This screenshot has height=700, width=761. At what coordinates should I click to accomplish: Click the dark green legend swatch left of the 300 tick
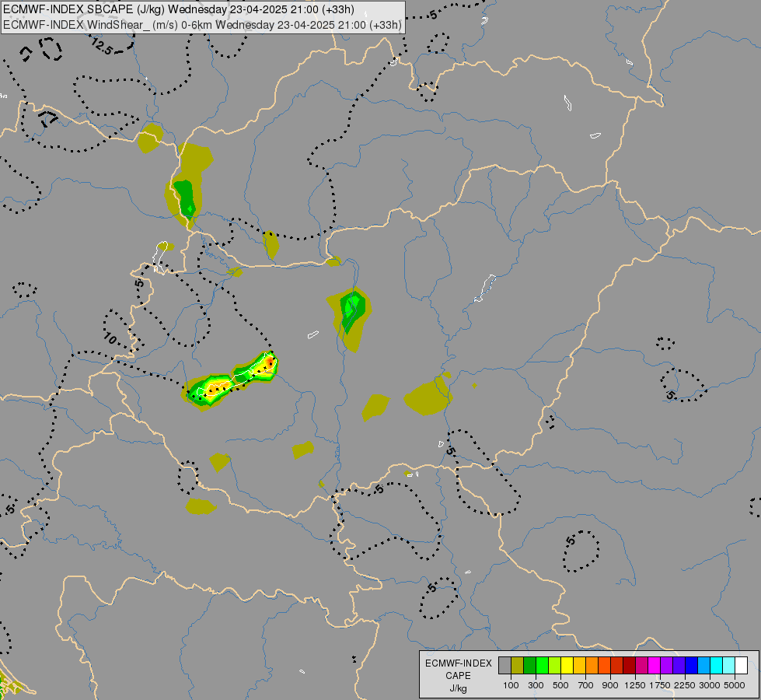pos(529,665)
